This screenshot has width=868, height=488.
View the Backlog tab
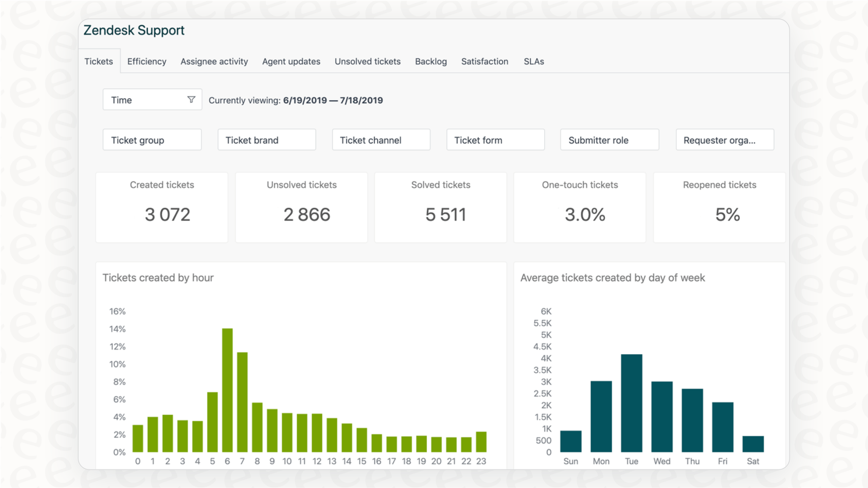point(431,61)
